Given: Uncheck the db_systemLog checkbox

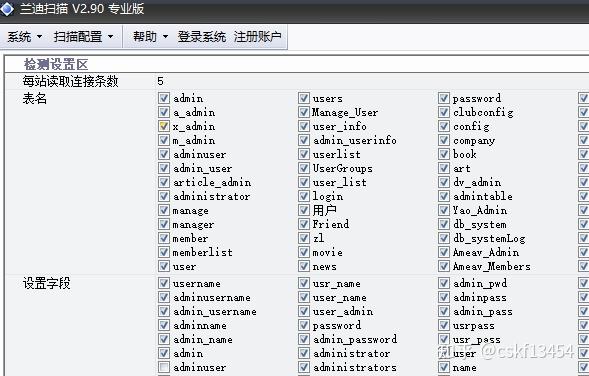Looking at the screenshot, I should point(444,238).
